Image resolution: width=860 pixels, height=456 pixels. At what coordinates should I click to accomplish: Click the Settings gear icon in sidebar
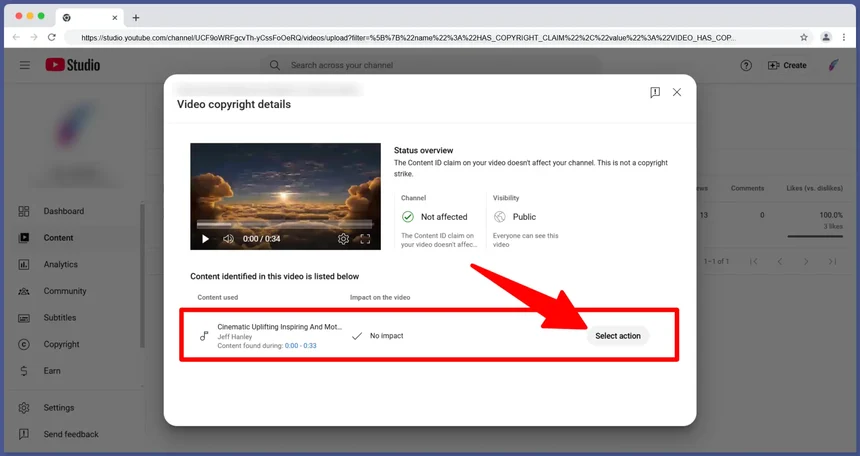pyautogui.click(x=24, y=408)
